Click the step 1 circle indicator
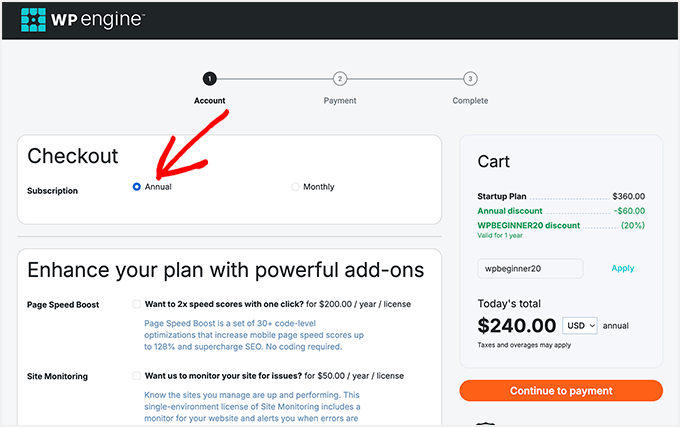 209,78
